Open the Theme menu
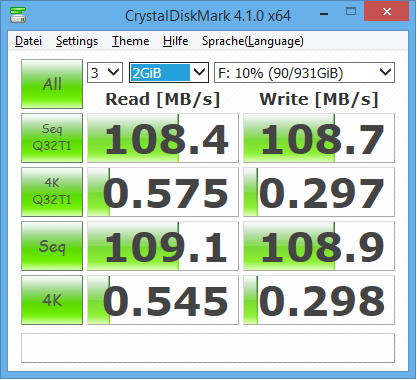Viewport: 417px width, 380px height. pyautogui.click(x=130, y=41)
